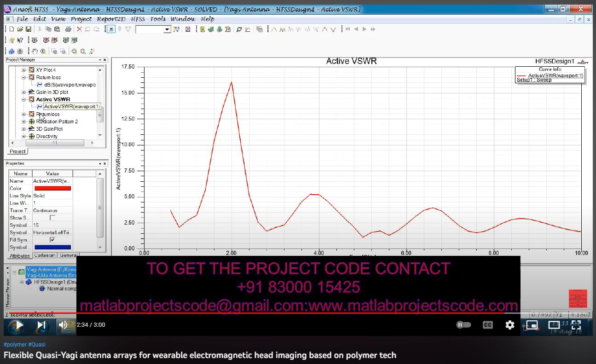
Task: Mute the video with the speaker icon
Action: (x=64, y=325)
